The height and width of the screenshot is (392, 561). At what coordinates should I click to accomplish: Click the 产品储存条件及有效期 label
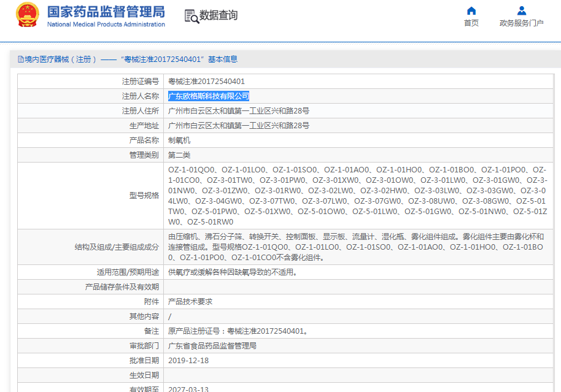(x=122, y=287)
